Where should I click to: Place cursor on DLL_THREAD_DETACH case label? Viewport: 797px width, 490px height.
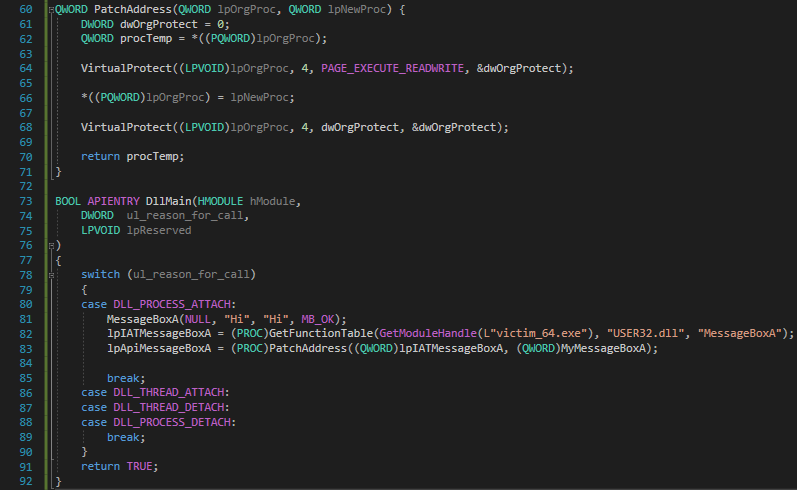pos(168,407)
